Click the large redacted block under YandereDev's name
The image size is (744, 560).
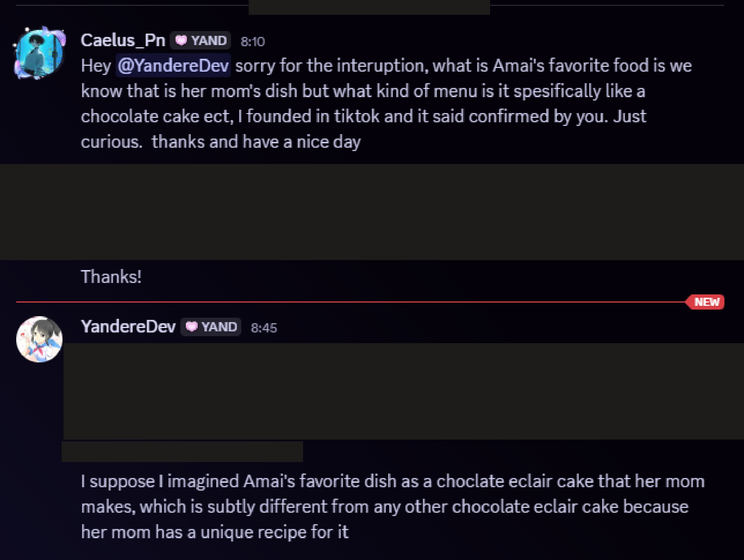[404, 391]
